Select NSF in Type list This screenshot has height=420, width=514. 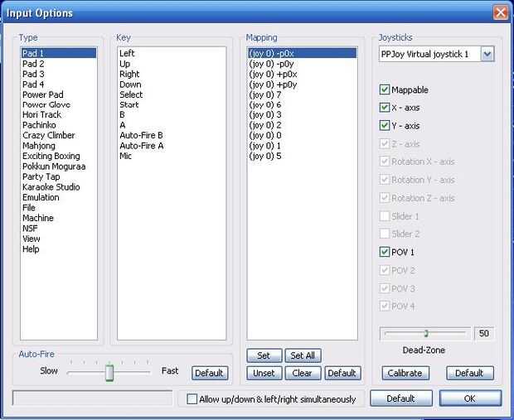pyautogui.click(x=59, y=228)
